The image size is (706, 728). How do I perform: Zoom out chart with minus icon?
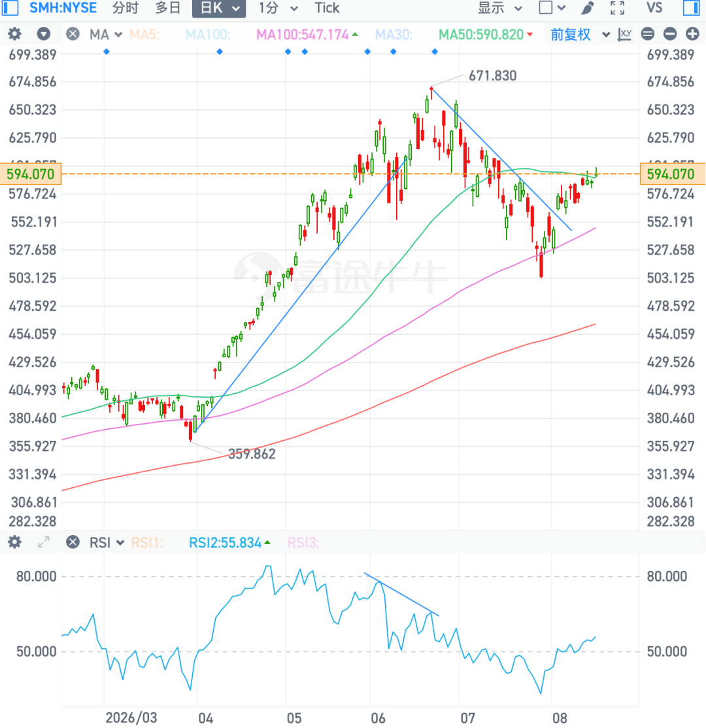click(x=670, y=34)
